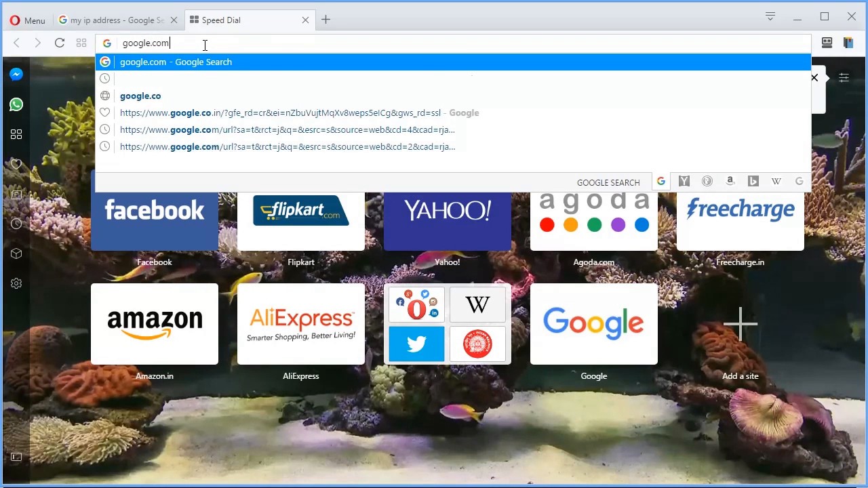Screen dimensions: 868x488
Task: Open Bookmarks heart icon in sidebar
Action: click(16, 164)
